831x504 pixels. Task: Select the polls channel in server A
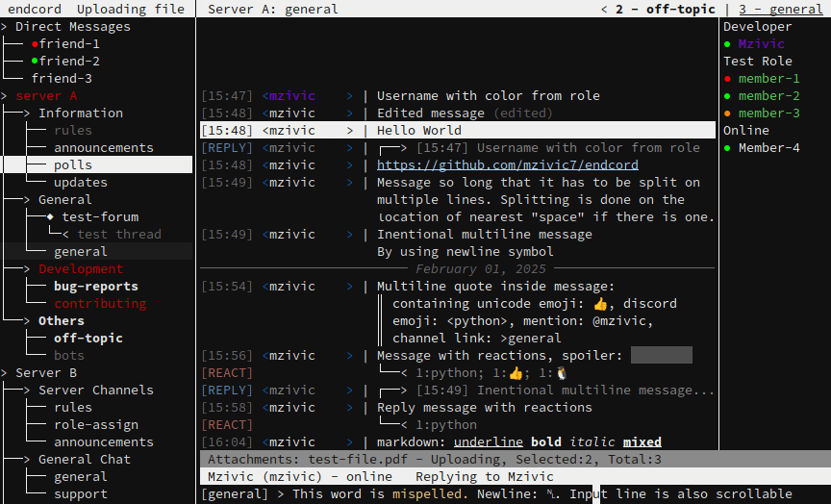pyautogui.click(x=73, y=165)
